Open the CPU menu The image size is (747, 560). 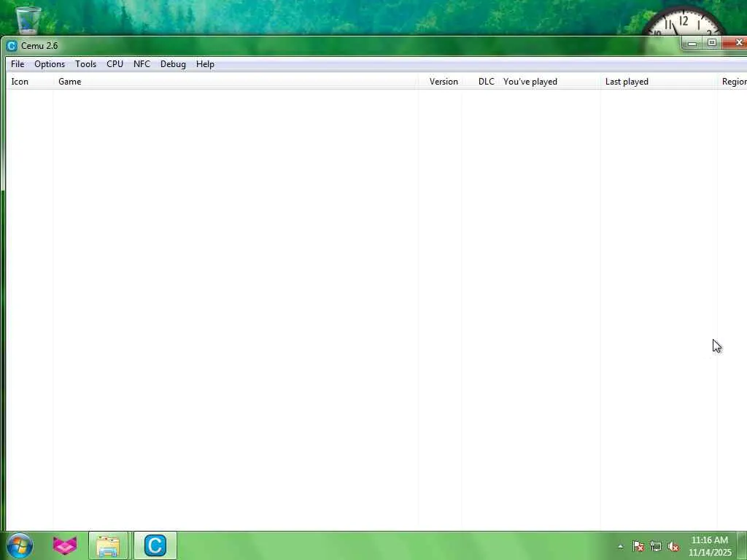[x=115, y=64]
